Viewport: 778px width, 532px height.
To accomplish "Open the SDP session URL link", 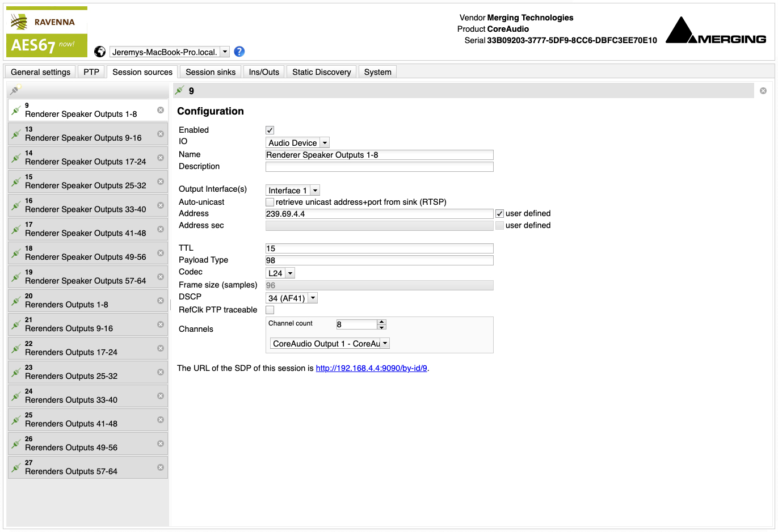I will click(x=371, y=369).
